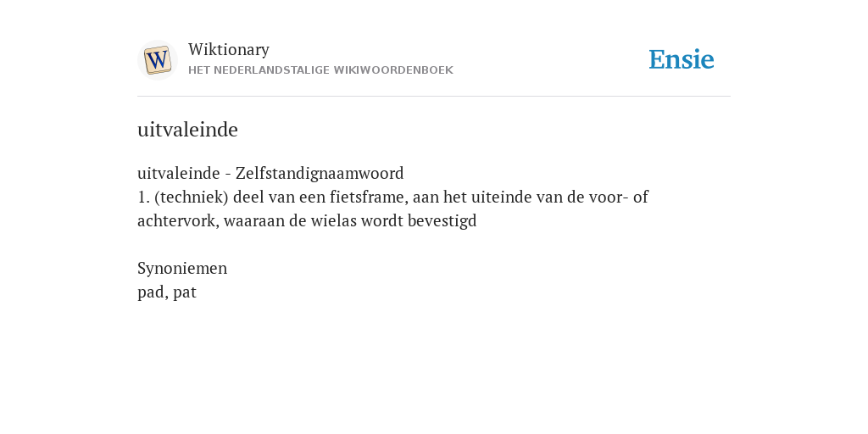
Task: Click the 'Synoniemen' section label
Action: click(x=182, y=269)
